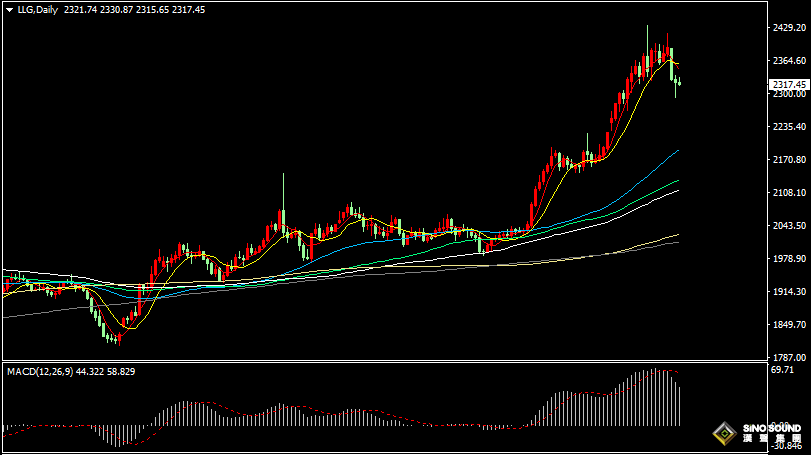Click the current price tag 2317.45
The image size is (811, 455).
click(787, 85)
